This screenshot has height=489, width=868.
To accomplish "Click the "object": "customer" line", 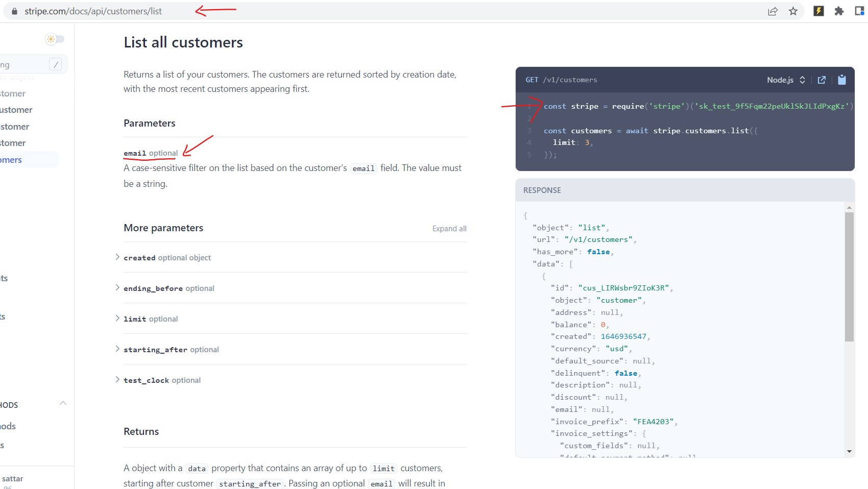I will click(x=598, y=300).
